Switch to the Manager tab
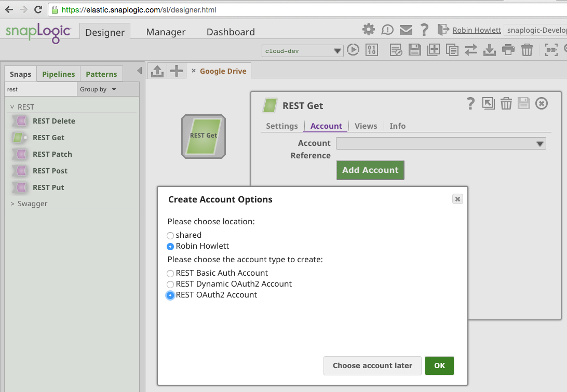The image size is (567, 392). [x=166, y=32]
